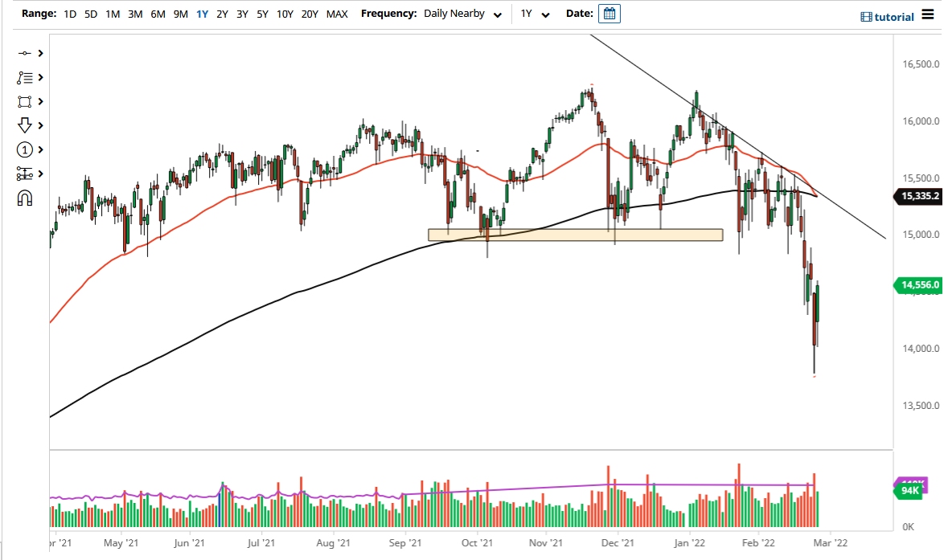The height and width of the screenshot is (560, 944).
Task: Expand the line tool options chevron
Action: click(39, 53)
